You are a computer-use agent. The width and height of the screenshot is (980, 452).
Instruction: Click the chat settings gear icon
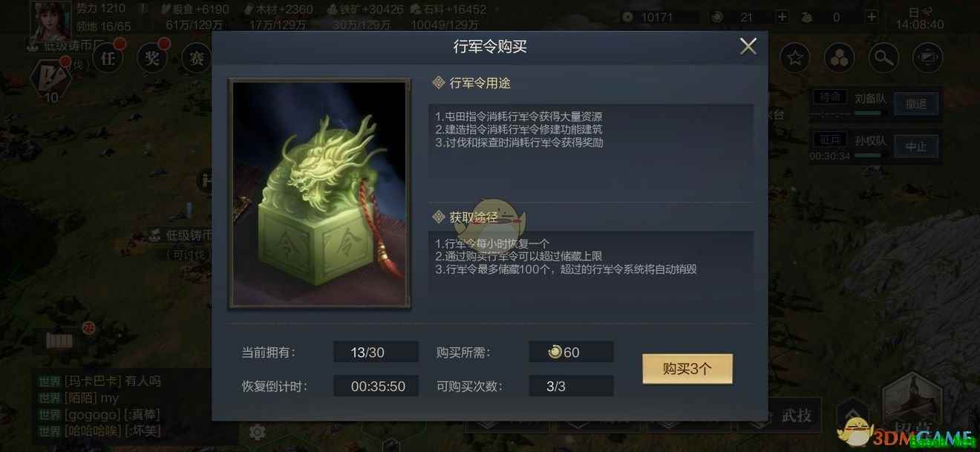257,432
